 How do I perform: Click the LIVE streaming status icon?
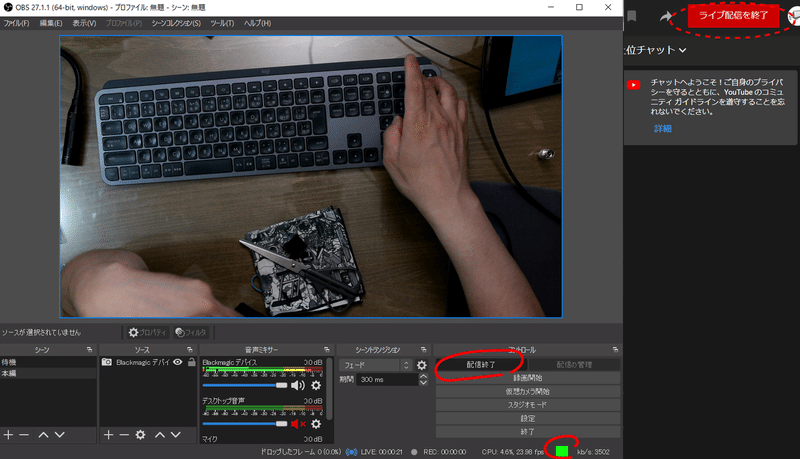352,452
